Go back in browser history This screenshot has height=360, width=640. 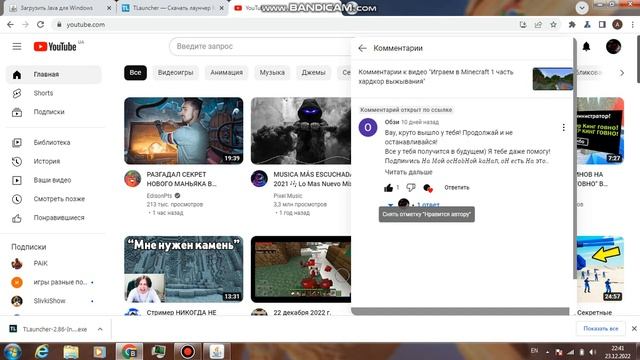10,24
